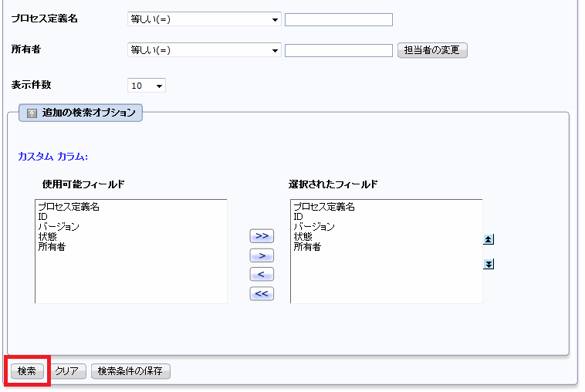
Task: Click the move all right (>>) button
Action: pyautogui.click(x=262, y=236)
